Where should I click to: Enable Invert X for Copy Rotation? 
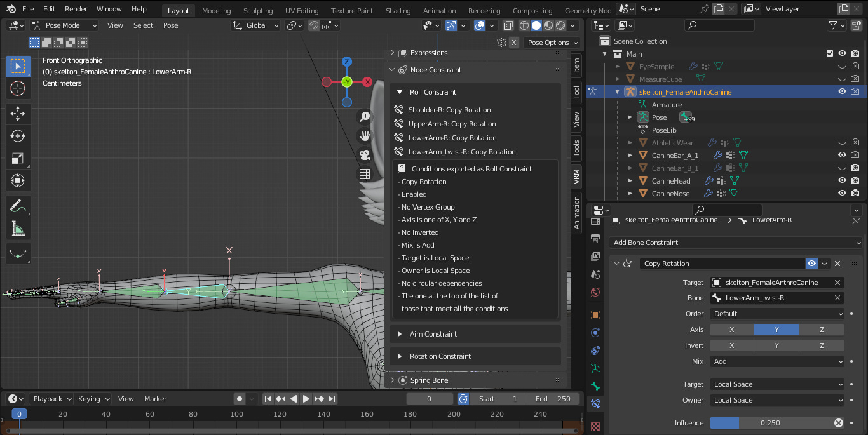(731, 345)
